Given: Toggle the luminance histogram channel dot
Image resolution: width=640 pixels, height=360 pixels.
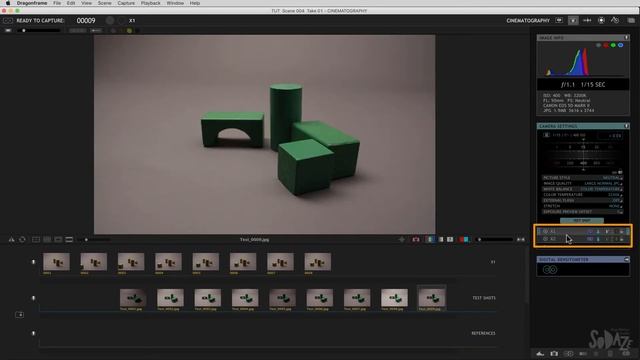Looking at the screenshot, I should 598,45.
